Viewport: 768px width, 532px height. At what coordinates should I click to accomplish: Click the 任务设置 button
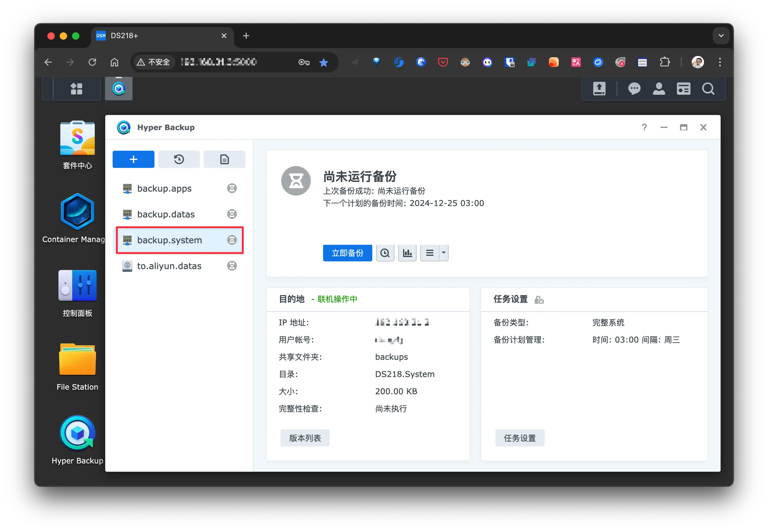click(520, 438)
